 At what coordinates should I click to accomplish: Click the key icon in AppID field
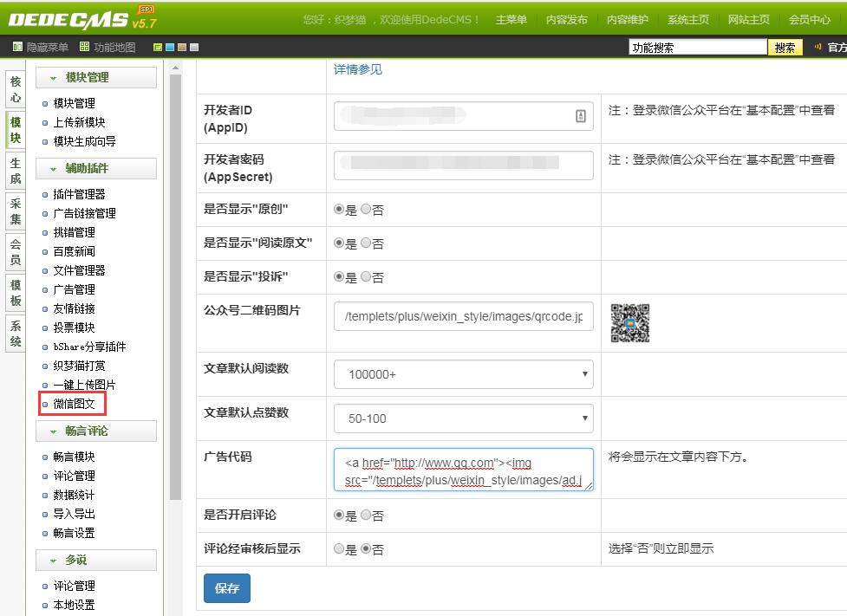[581, 116]
